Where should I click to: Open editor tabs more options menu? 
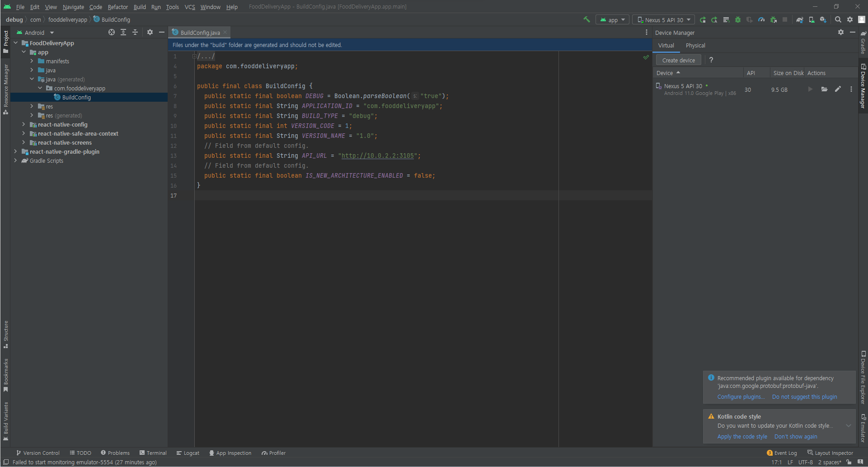click(x=646, y=32)
